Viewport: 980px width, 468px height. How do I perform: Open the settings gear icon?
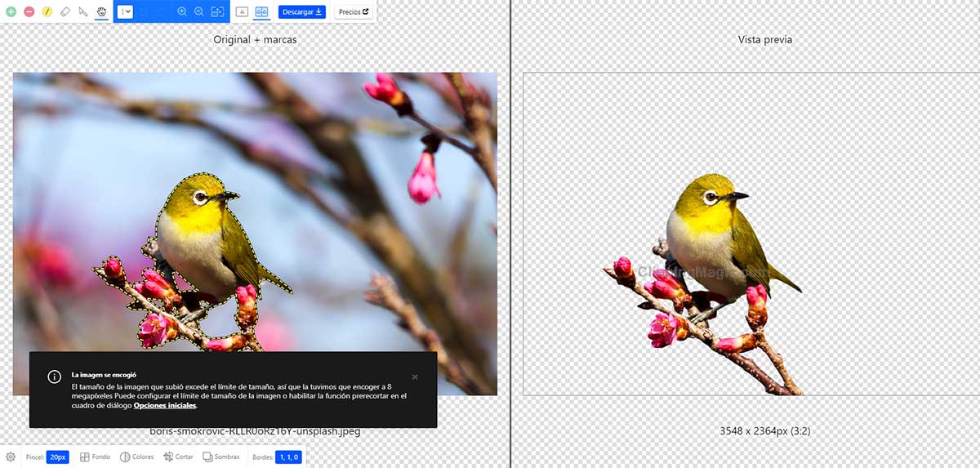point(11,457)
